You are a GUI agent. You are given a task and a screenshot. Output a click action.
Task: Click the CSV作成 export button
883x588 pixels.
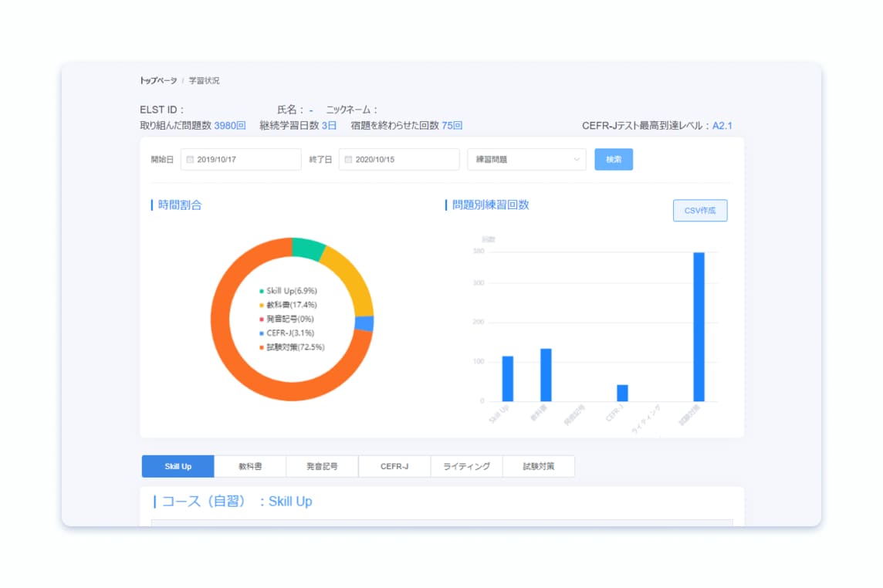point(699,211)
